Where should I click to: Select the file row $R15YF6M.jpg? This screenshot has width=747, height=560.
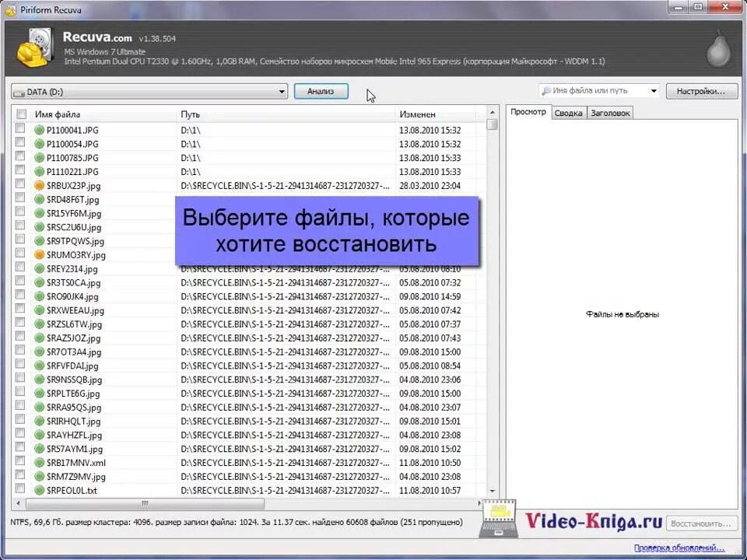[250, 213]
